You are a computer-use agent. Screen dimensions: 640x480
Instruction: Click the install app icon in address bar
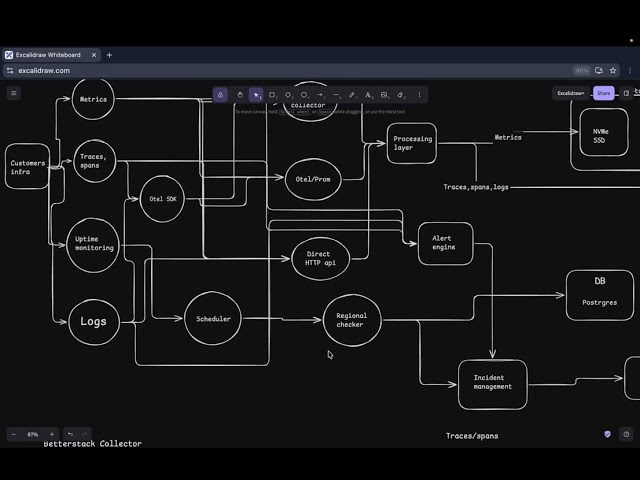pyautogui.click(x=599, y=71)
